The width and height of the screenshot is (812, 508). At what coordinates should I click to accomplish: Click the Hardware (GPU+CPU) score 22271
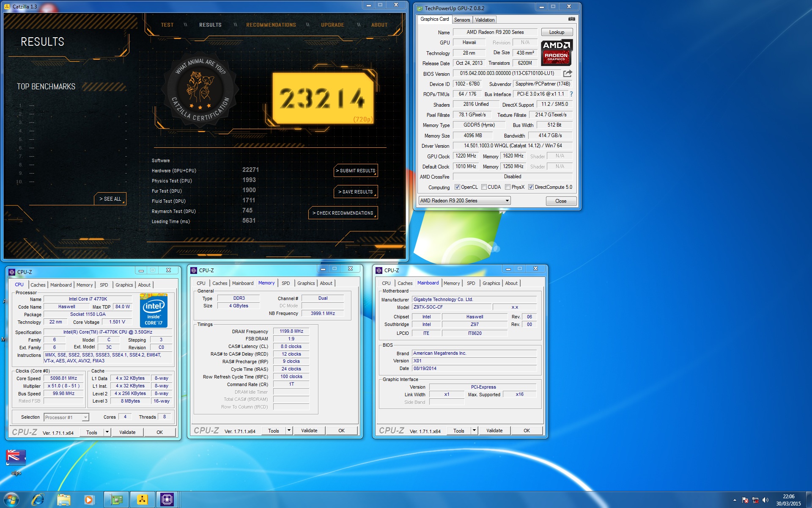pyautogui.click(x=250, y=170)
